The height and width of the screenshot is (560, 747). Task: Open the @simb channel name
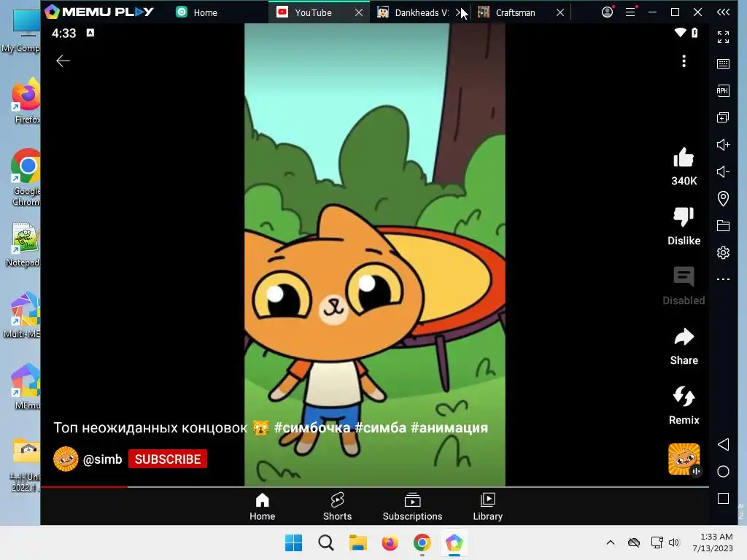102,459
